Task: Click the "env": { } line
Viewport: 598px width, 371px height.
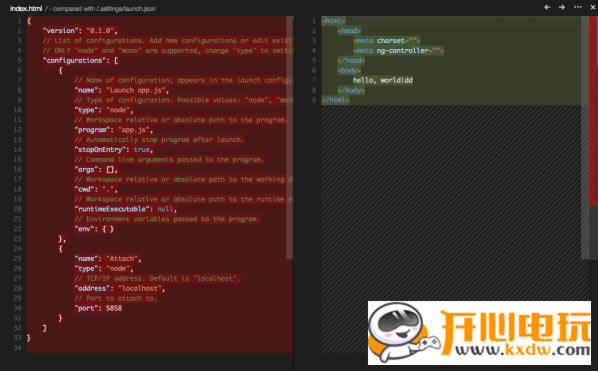Action: [94, 229]
